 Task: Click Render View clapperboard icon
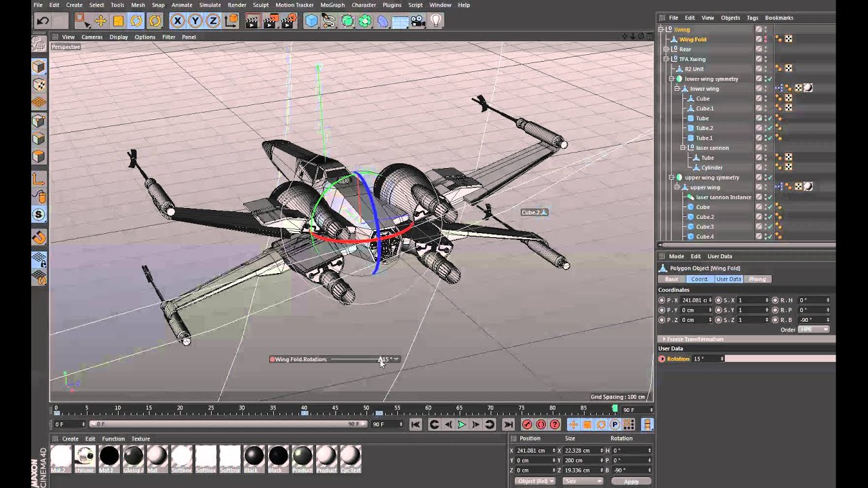click(x=252, y=21)
